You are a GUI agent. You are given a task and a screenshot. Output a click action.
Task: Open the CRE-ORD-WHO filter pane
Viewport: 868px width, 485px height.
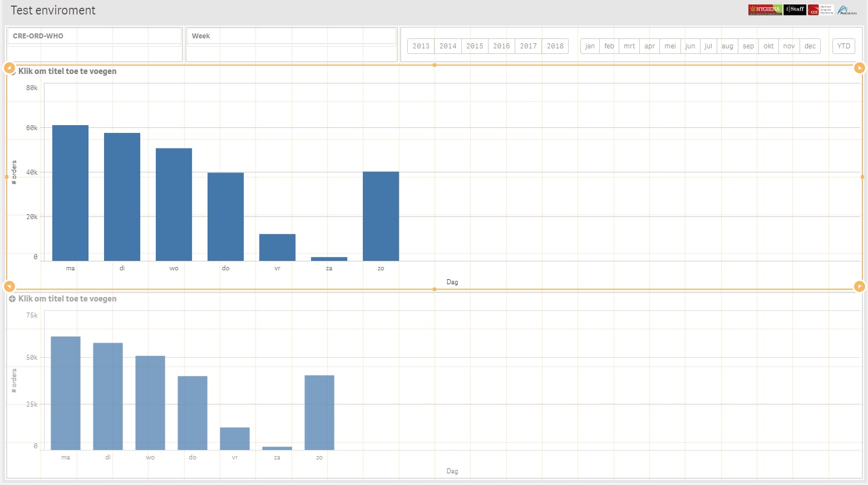click(95, 36)
